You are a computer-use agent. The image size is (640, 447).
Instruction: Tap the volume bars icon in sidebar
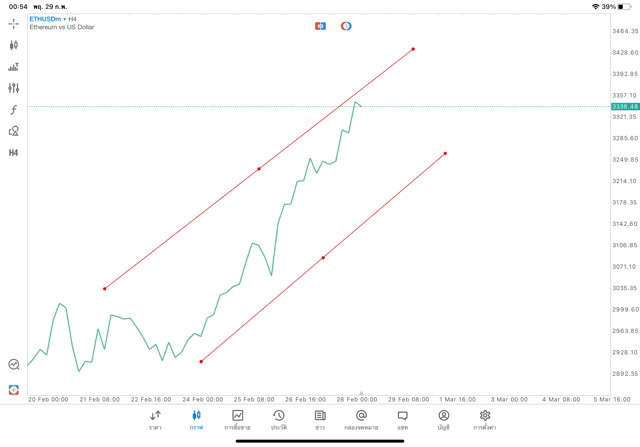(14, 67)
